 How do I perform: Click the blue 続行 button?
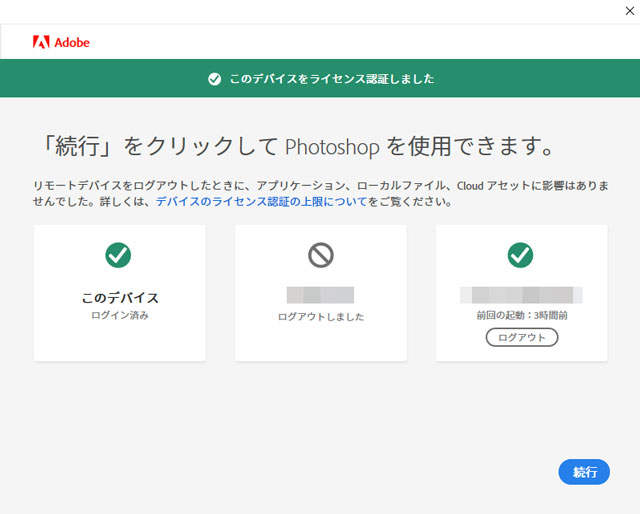click(x=584, y=472)
